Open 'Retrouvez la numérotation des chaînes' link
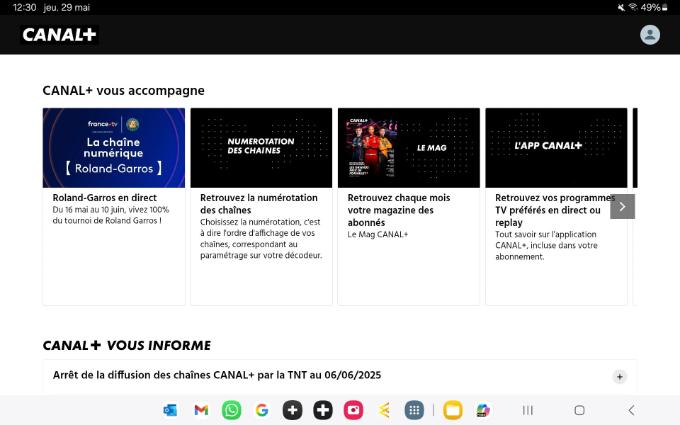680x425 pixels. click(259, 204)
